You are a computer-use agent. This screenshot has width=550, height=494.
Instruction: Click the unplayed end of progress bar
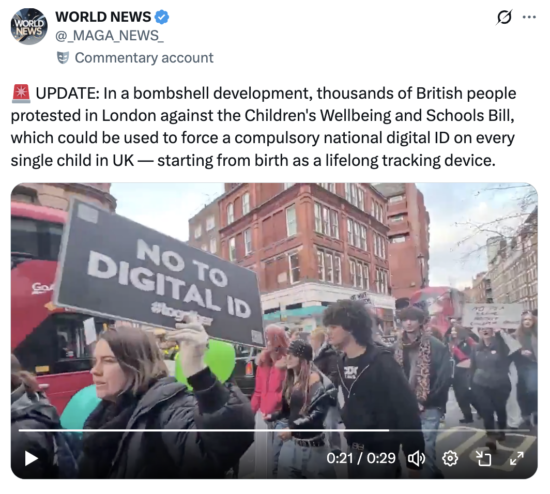[459, 430]
